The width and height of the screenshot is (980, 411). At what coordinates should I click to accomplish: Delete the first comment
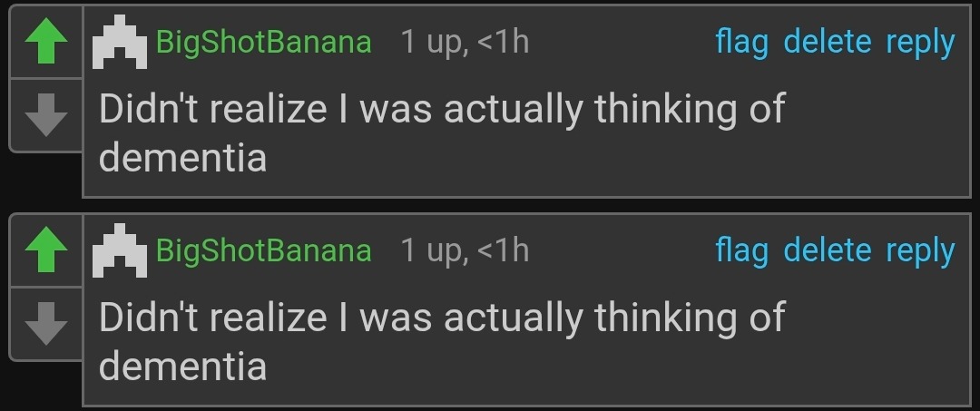pos(827,43)
